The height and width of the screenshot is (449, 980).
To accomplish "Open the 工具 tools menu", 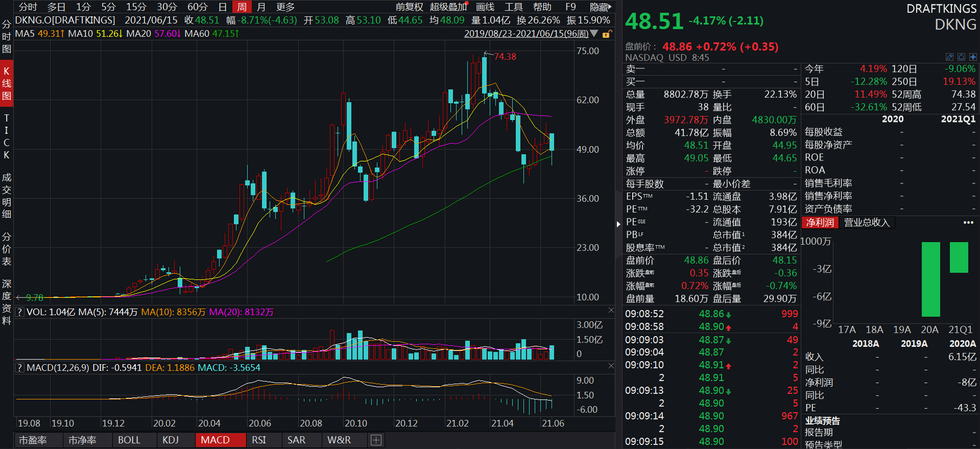I will [x=514, y=7].
